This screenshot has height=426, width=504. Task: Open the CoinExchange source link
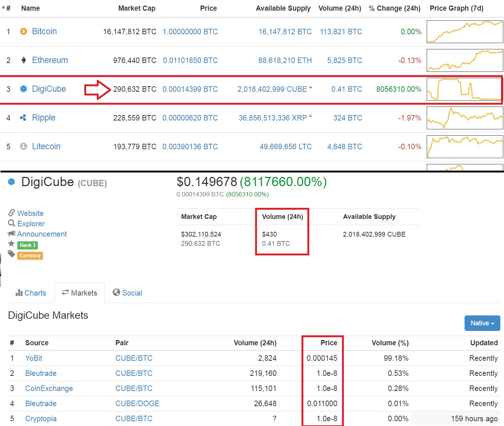49,388
